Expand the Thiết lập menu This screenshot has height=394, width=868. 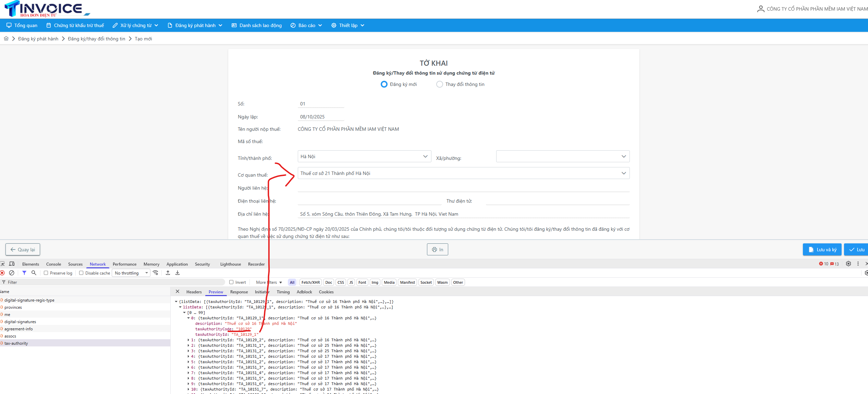coord(348,25)
